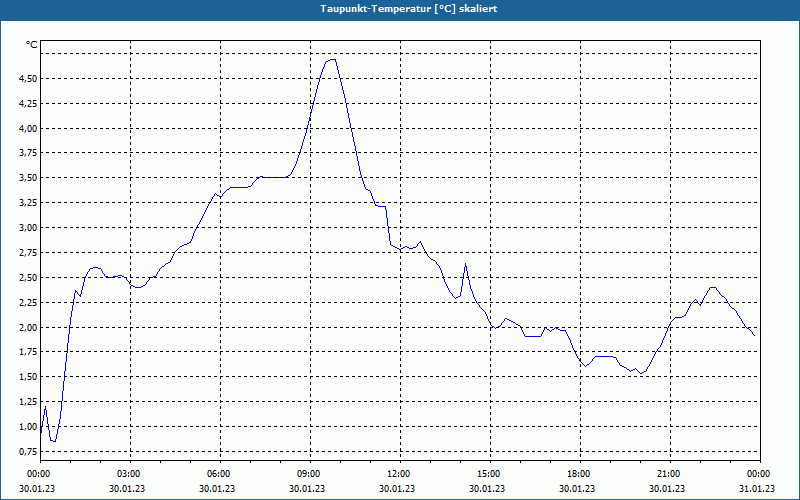Image resolution: width=800 pixels, height=500 pixels.
Task: Click the 03:00 time axis label
Action: click(131, 474)
